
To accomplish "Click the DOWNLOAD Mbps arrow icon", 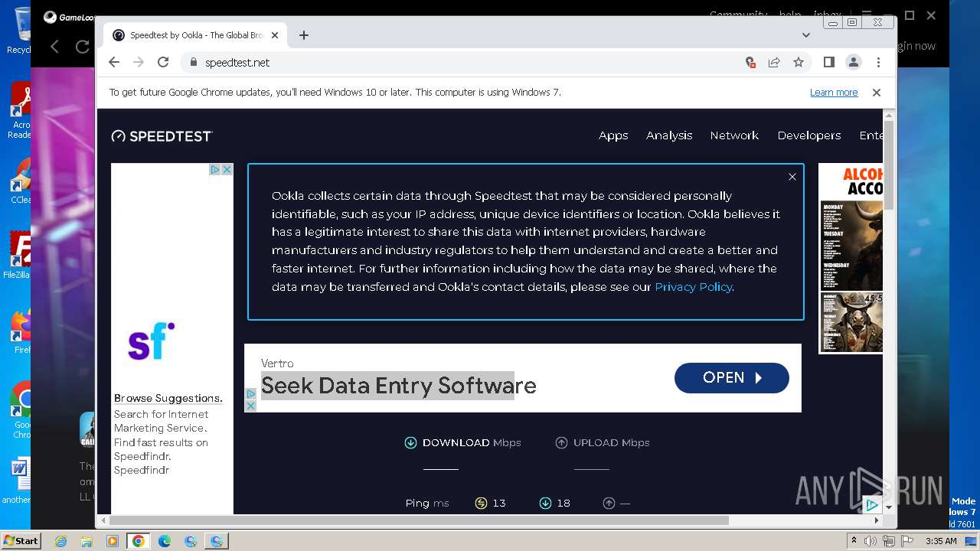I will coord(410,442).
